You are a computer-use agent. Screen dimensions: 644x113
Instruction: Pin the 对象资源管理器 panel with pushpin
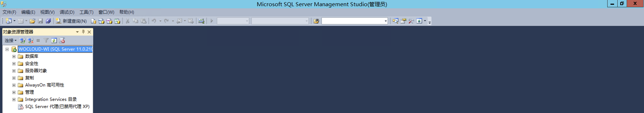83,32
